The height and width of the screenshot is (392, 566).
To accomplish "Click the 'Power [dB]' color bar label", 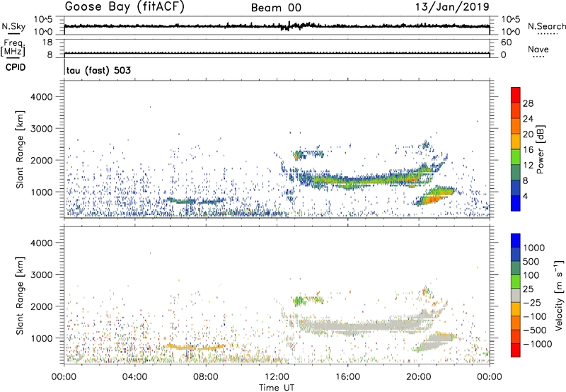I will tap(540, 149).
